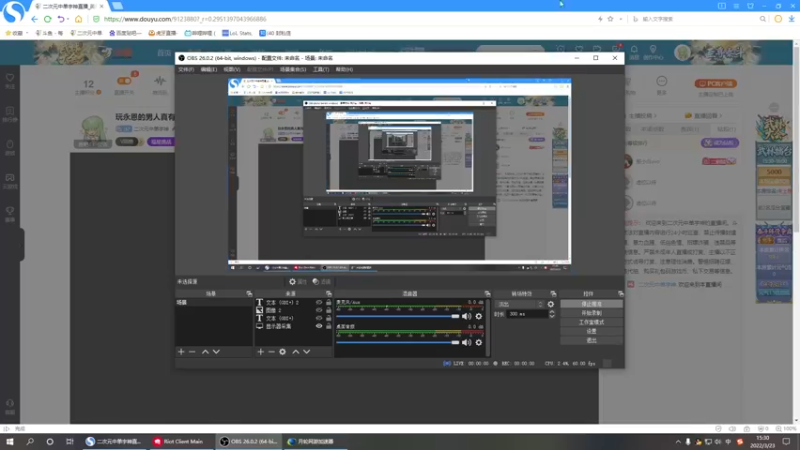Pop out the Audio Mixer dock icon
Image resolution: width=800 pixels, height=450 pixels.
tap(487, 294)
